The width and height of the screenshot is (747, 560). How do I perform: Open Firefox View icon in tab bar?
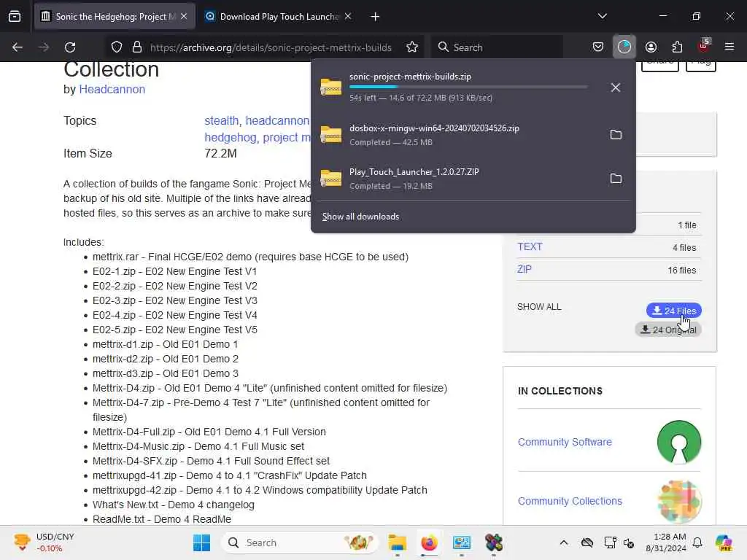coord(15,17)
